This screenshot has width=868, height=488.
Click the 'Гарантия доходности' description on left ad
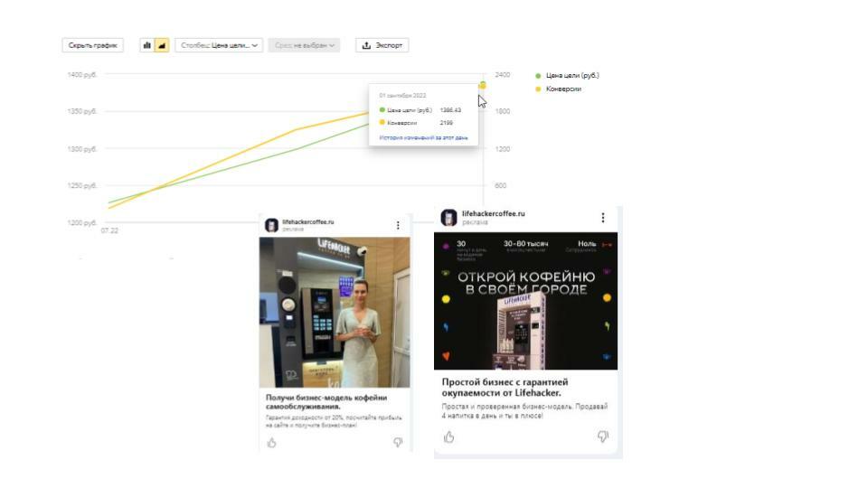(x=334, y=422)
